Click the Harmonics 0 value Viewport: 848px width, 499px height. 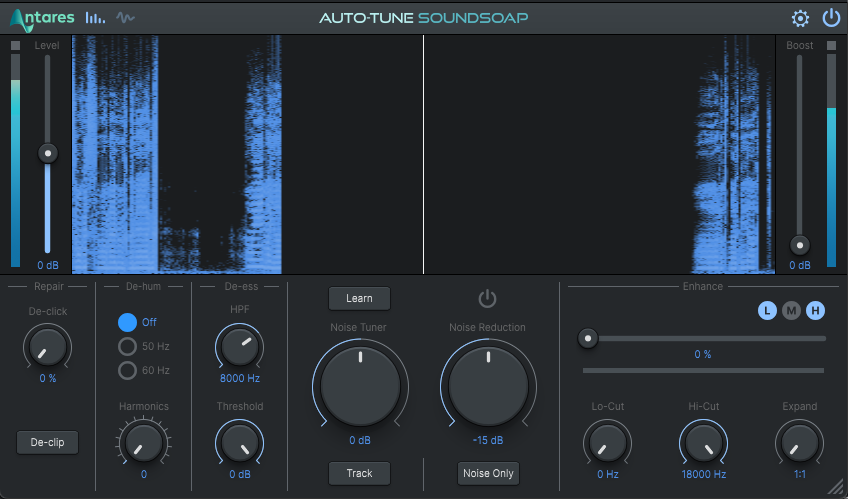tap(144, 474)
